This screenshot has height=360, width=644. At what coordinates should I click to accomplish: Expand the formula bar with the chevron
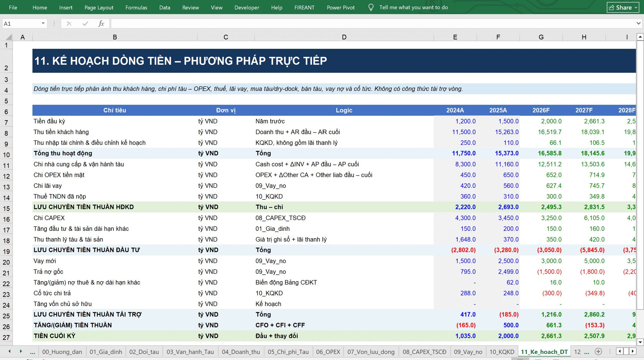click(x=638, y=23)
